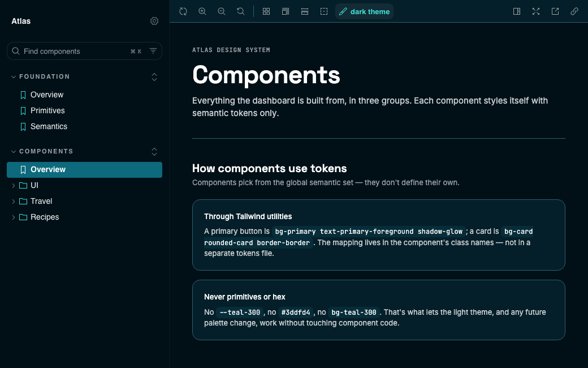Click the ATLAS DESIGN SYSTEM eyebrow text
Image resolution: width=588 pixels, height=368 pixels.
click(x=231, y=50)
